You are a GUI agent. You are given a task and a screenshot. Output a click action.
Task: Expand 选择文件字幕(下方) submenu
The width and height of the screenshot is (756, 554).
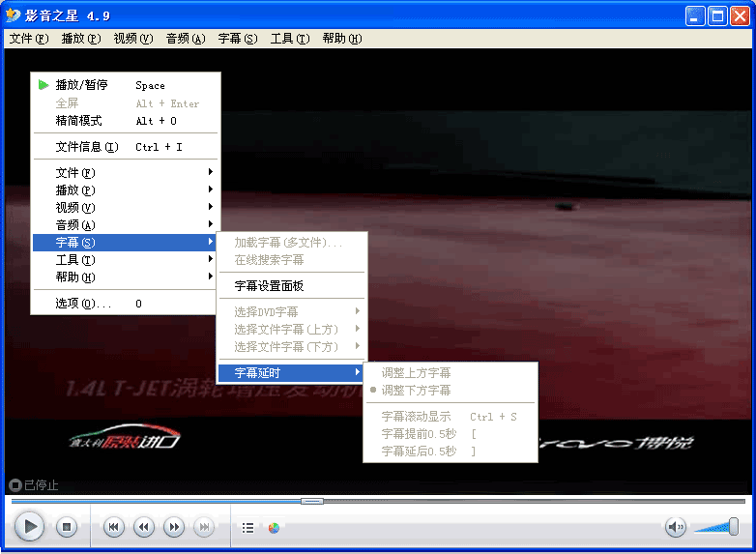(x=292, y=347)
